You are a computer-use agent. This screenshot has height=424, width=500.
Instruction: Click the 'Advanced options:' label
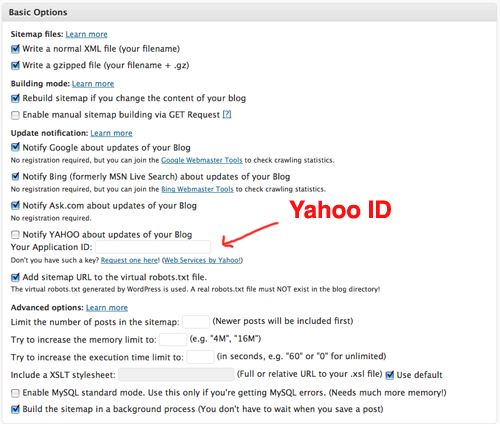47,308
